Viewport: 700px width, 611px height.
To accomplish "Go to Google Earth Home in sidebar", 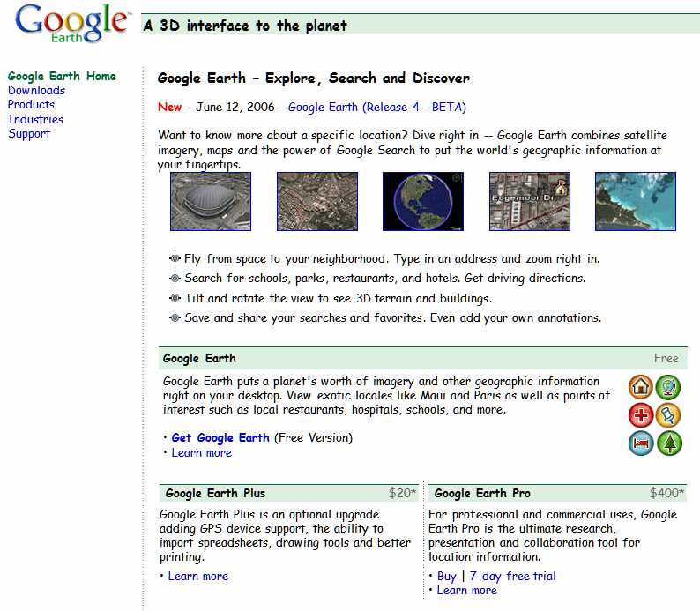I will pyautogui.click(x=62, y=77).
